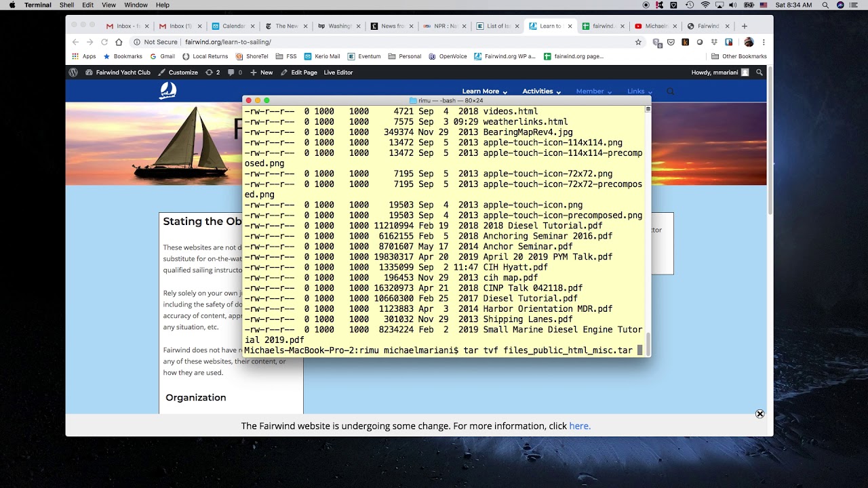The height and width of the screenshot is (488, 868).
Task: Bookmark this page with the star icon
Action: click(638, 42)
